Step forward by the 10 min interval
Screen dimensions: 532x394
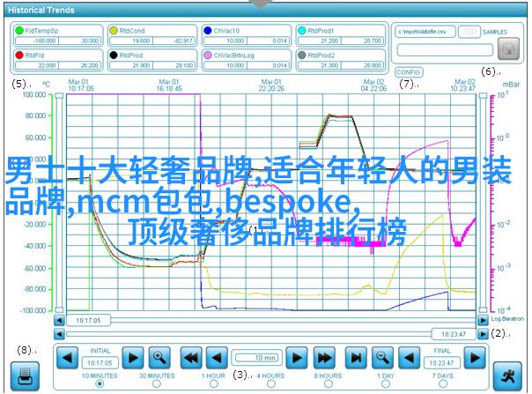(297, 358)
